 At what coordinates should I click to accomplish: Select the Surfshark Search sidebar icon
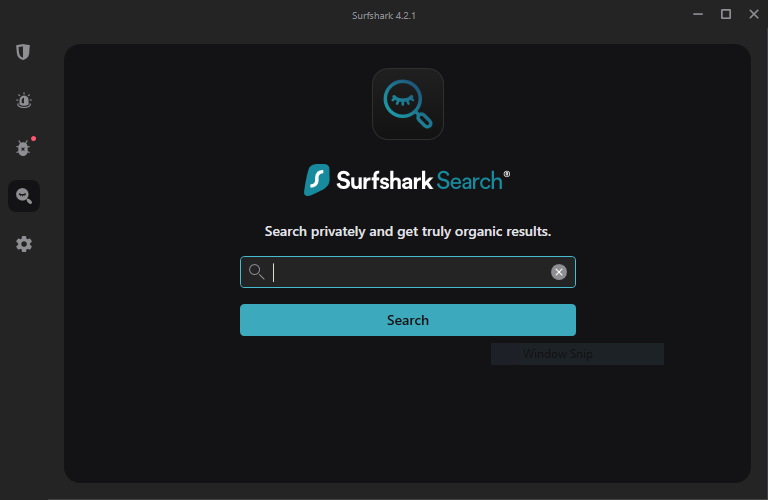[24, 196]
